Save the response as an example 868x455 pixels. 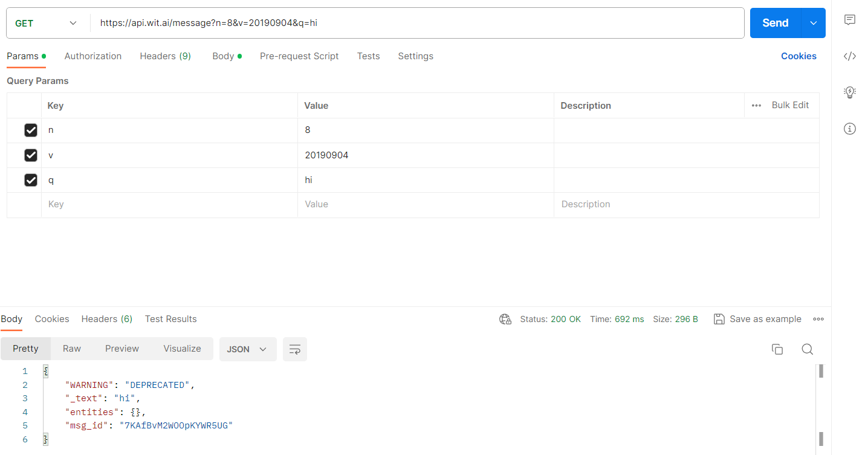[x=757, y=318]
